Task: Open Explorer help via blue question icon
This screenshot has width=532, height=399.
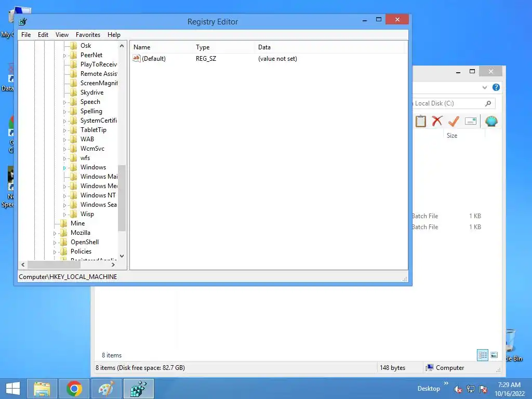Action: point(496,87)
